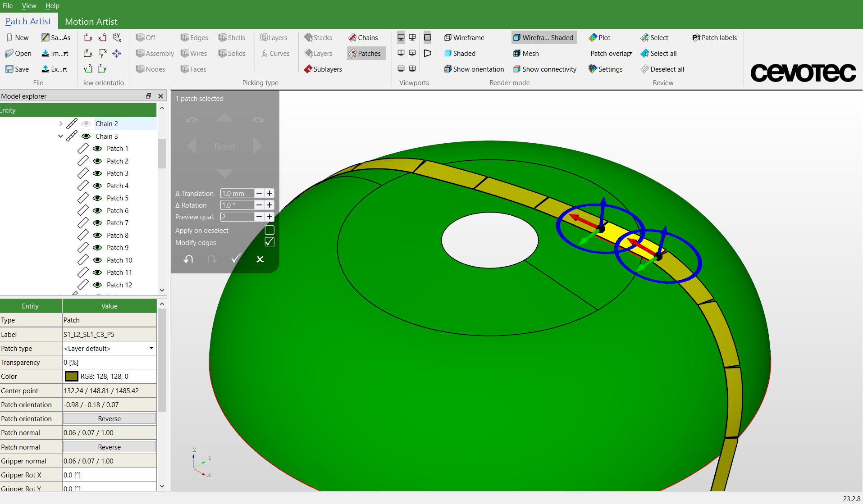Collapse the Chain 3 tree node

point(61,136)
